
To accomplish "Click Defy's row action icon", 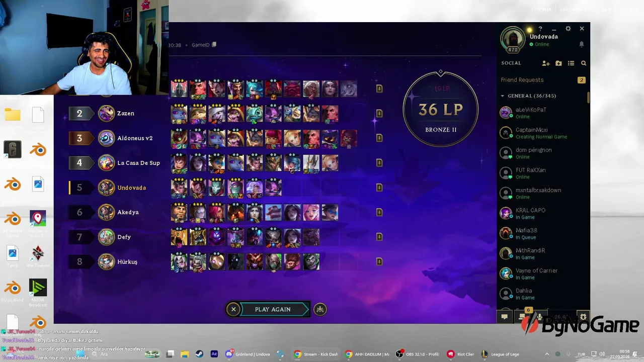I will click(x=379, y=237).
